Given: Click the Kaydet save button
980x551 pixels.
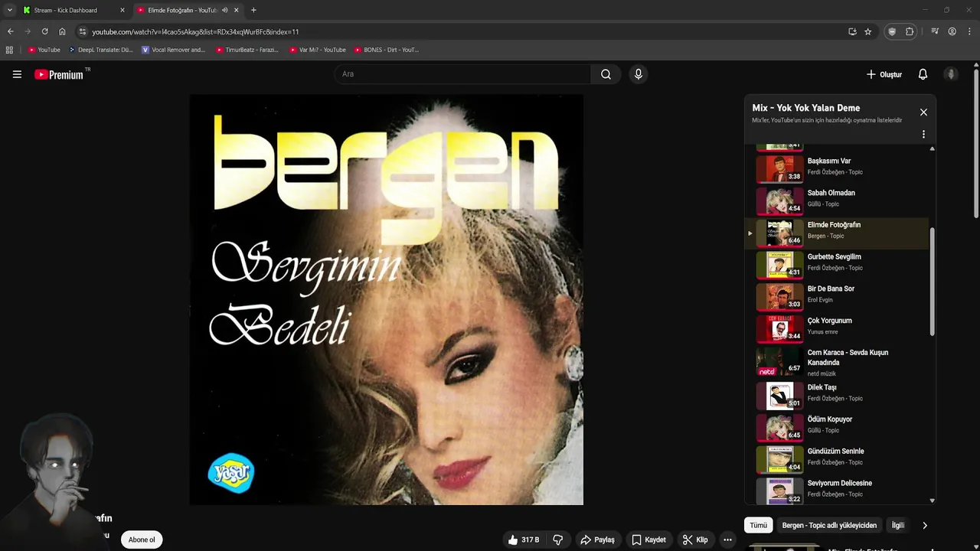Looking at the screenshot, I should (648, 540).
